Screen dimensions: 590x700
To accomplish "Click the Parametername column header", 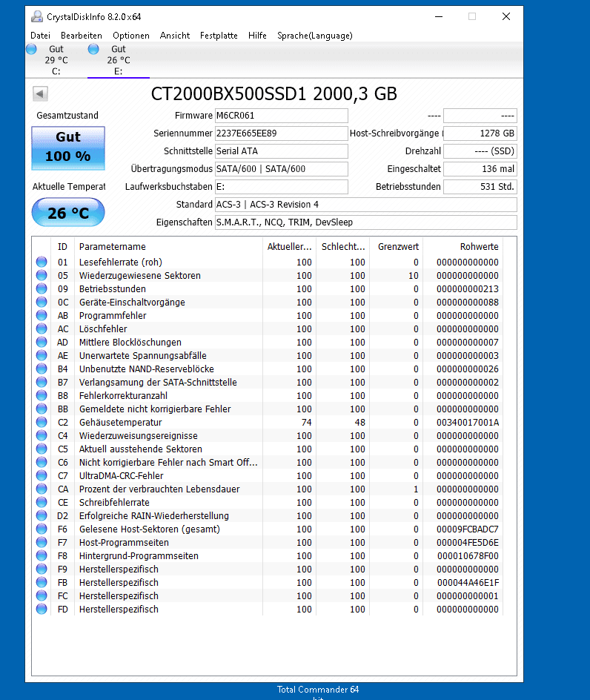I will pos(169,246).
